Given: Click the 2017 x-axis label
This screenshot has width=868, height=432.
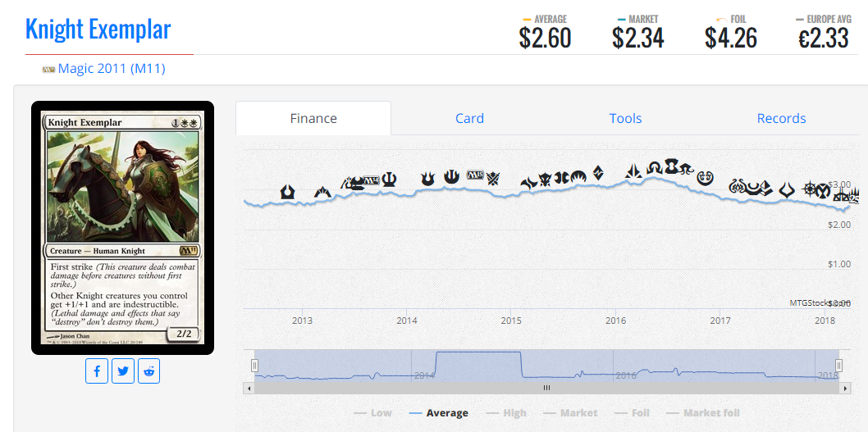Looking at the screenshot, I should (720, 321).
